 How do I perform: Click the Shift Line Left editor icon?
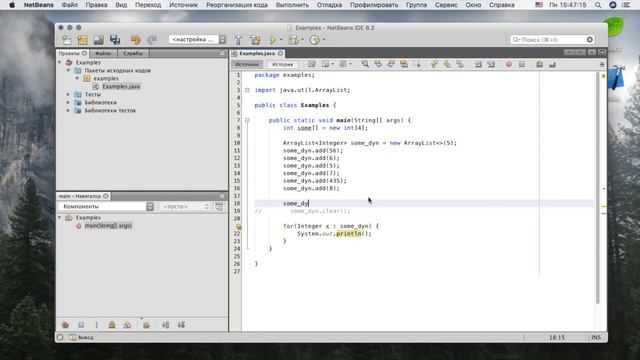coord(478,64)
